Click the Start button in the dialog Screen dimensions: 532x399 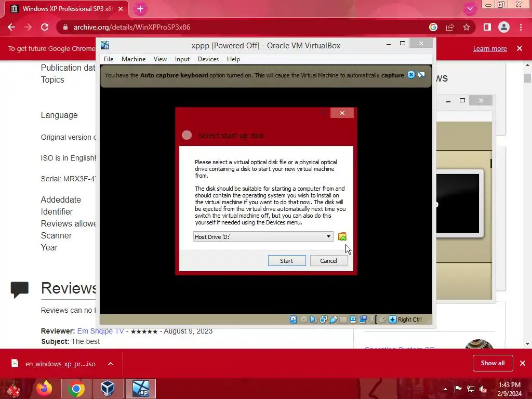(x=287, y=261)
